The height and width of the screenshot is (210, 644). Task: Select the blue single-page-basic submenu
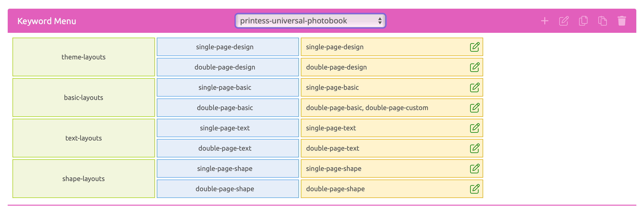(x=228, y=87)
